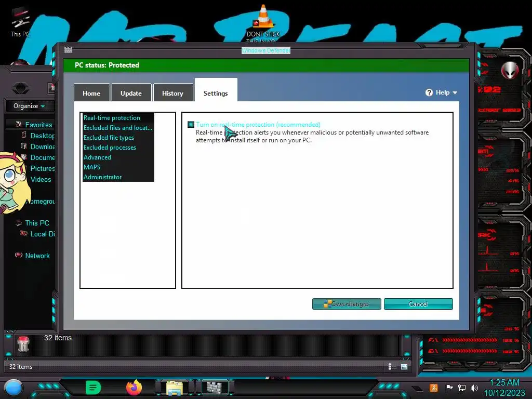The width and height of the screenshot is (532, 399).
Task: Select Excluded files and locations
Action: click(118, 128)
